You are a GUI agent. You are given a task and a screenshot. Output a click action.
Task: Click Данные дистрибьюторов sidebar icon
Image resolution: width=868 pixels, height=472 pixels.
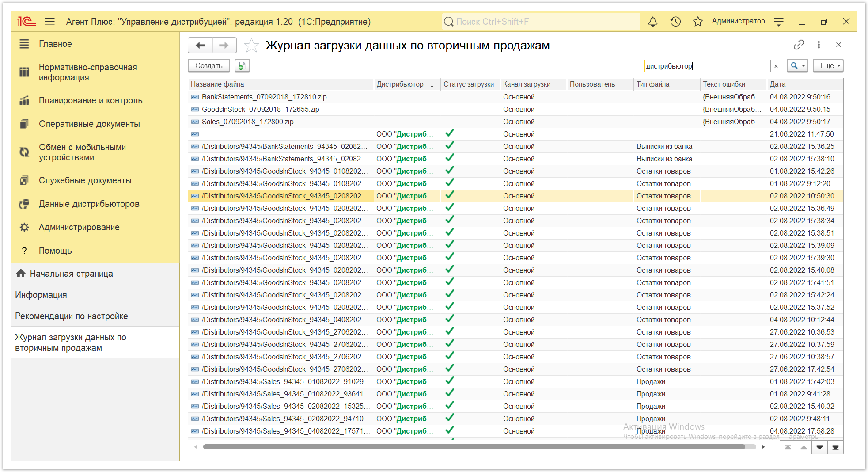pos(24,204)
